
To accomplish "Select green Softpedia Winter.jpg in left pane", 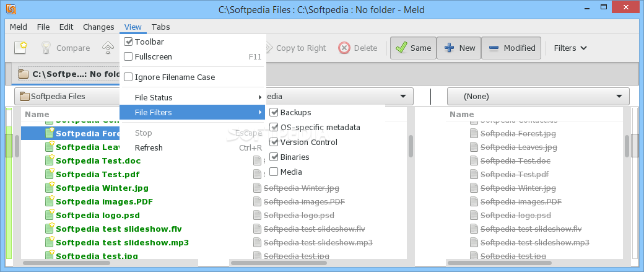I will (102, 188).
